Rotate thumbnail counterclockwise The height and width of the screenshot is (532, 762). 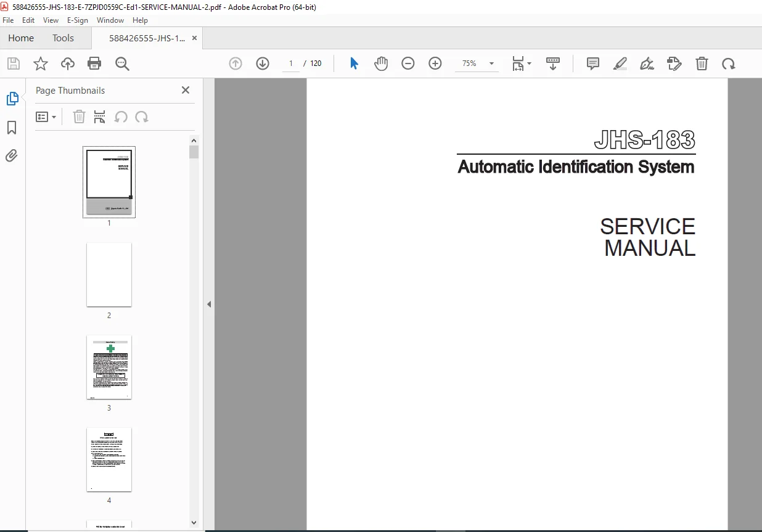click(x=121, y=117)
